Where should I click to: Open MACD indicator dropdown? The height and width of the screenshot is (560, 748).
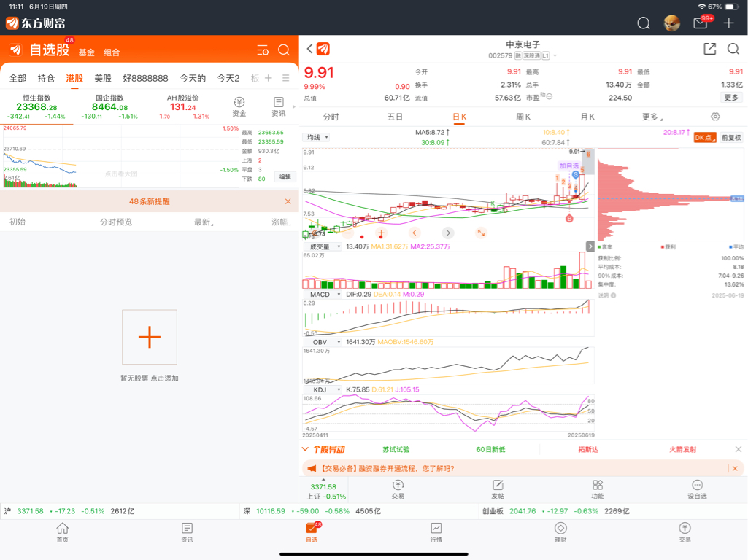click(323, 295)
